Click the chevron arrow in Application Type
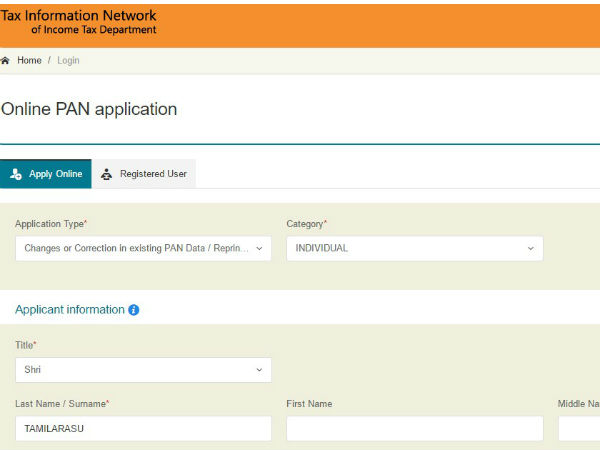Image resolution: width=600 pixels, height=450 pixels. 259,248
